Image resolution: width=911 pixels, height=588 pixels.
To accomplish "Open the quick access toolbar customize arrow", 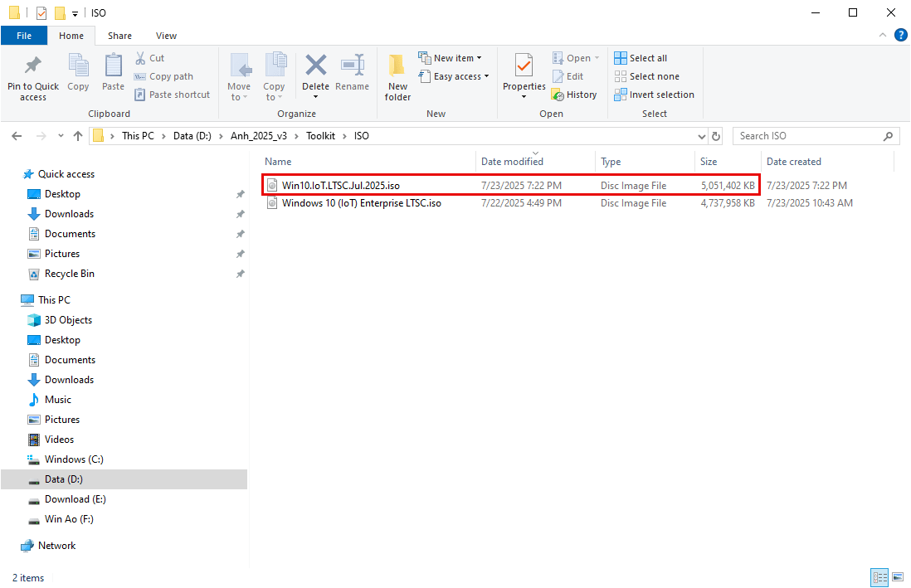I will coord(75,13).
